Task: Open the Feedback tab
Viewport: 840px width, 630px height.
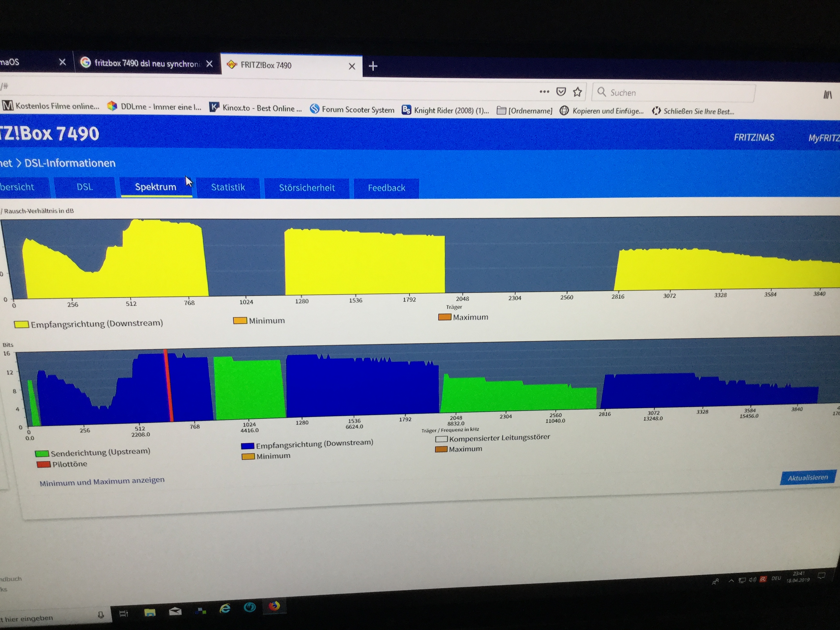Action: click(x=386, y=188)
